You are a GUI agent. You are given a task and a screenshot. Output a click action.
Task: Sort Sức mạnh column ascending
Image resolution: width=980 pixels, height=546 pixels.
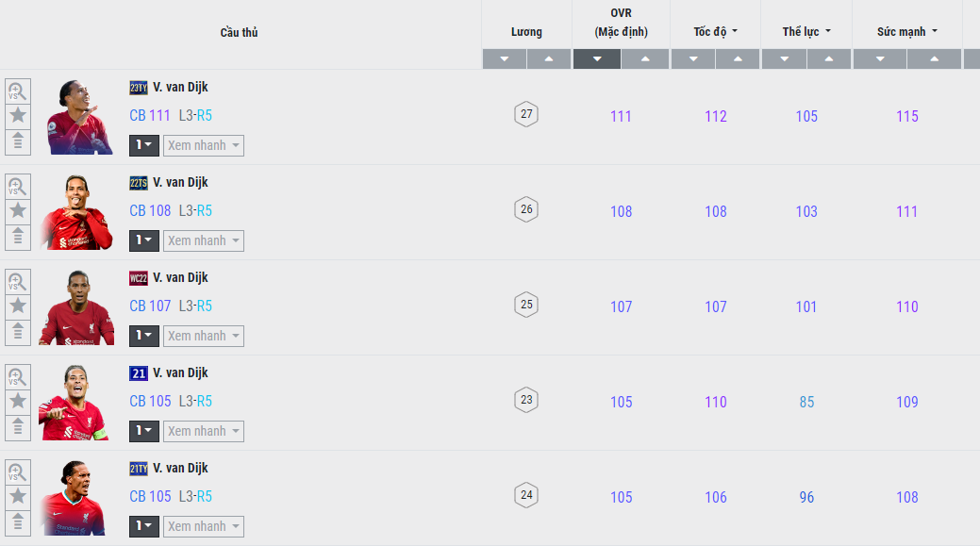coord(934,58)
